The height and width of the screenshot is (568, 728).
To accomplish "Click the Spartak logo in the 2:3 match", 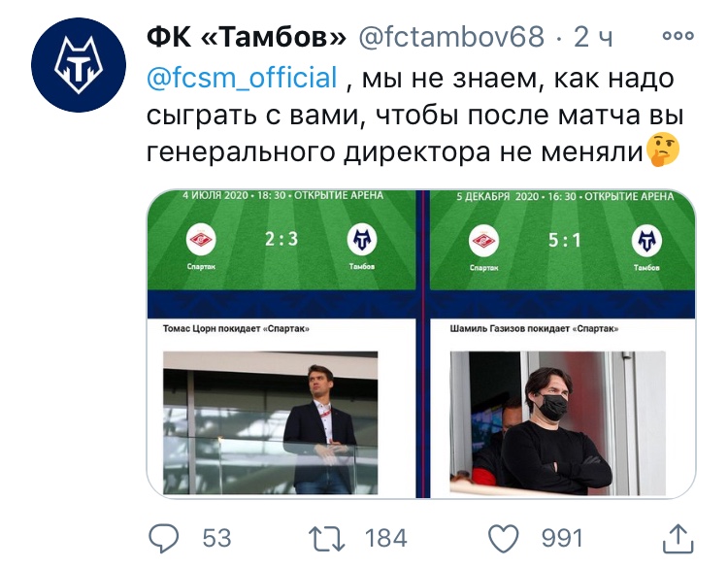I will tap(201, 239).
